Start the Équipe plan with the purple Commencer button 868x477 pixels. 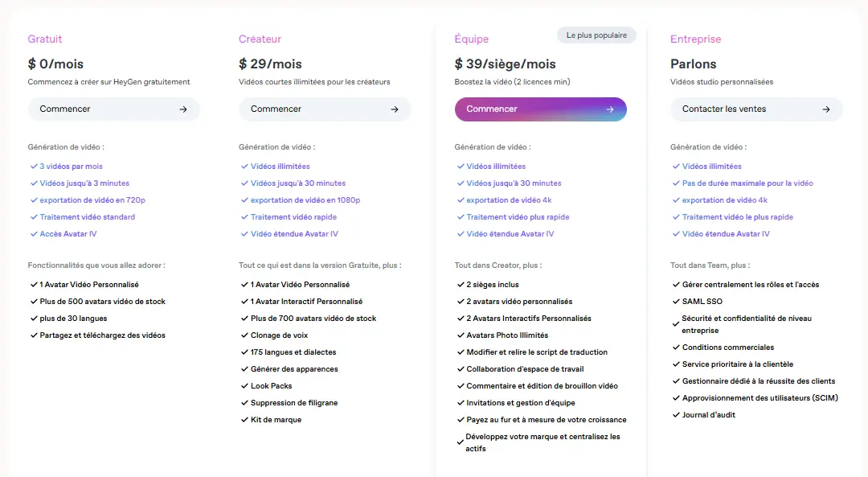coord(540,109)
